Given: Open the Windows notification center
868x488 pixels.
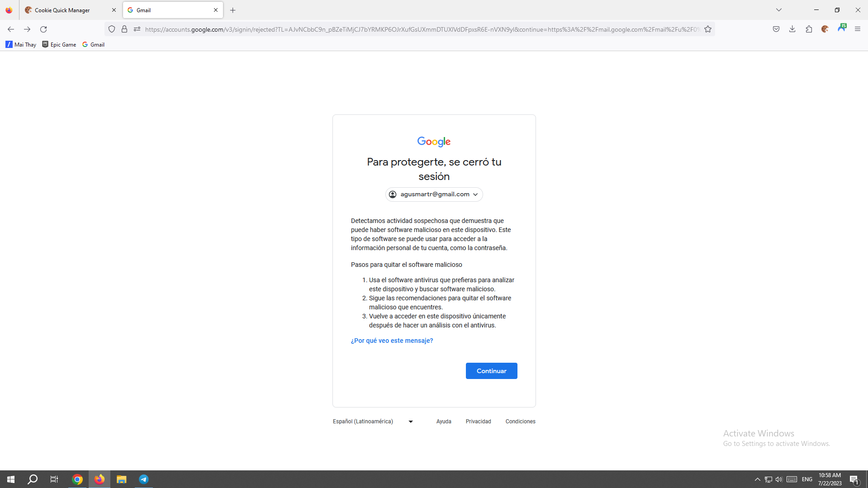Looking at the screenshot, I should point(854,479).
